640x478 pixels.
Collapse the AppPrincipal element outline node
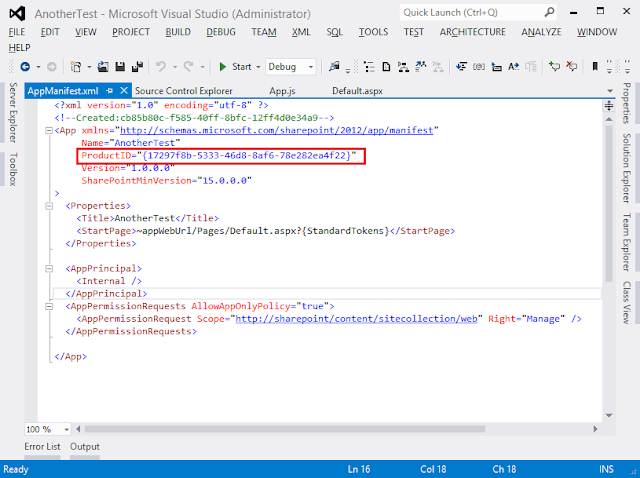click(x=49, y=269)
